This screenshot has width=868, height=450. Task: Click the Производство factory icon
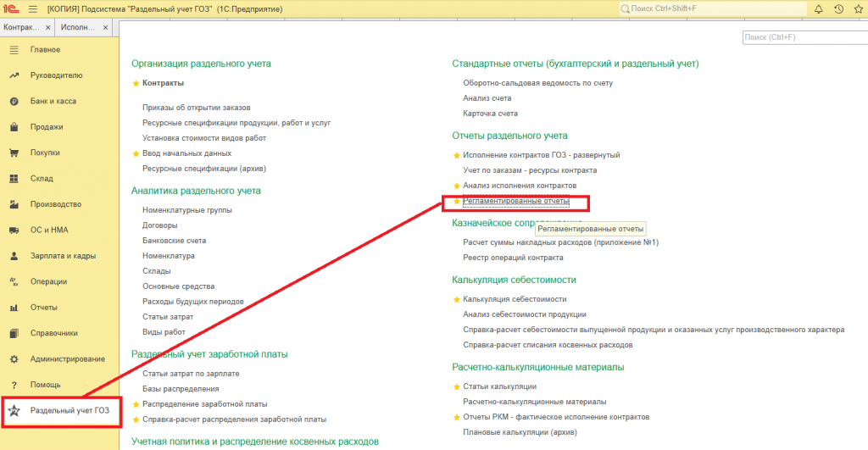coord(14,204)
